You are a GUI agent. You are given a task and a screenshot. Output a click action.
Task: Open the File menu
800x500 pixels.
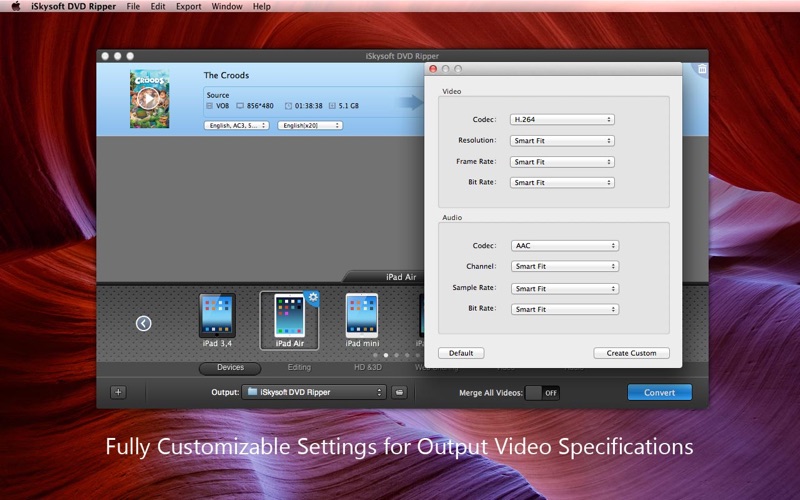133,6
